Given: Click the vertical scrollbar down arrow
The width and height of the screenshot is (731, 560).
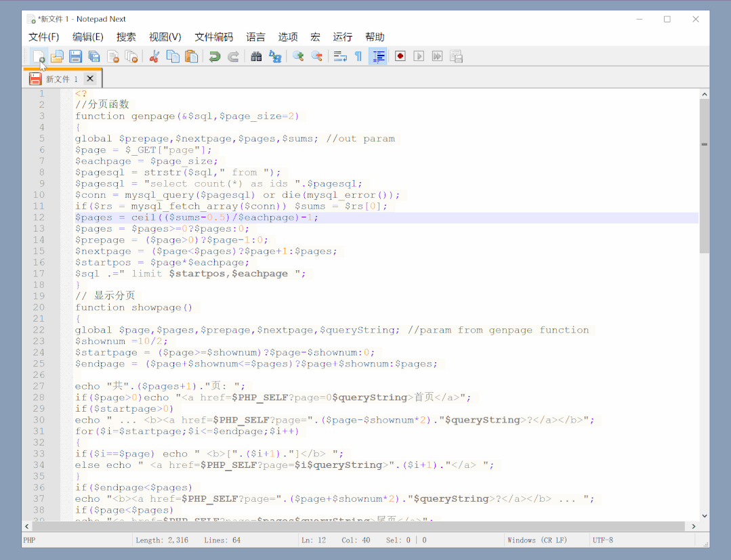Looking at the screenshot, I should 705,516.
